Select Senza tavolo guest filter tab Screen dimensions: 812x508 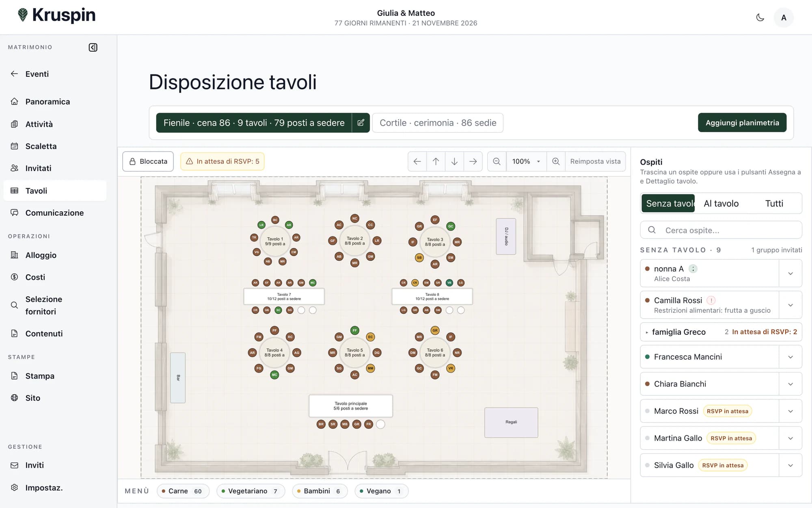668,203
